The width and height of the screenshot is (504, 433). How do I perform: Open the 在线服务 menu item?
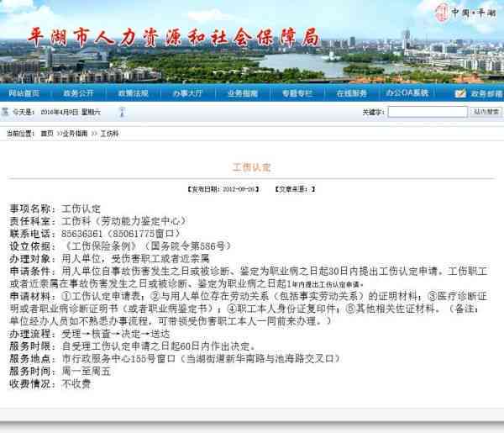click(x=352, y=93)
